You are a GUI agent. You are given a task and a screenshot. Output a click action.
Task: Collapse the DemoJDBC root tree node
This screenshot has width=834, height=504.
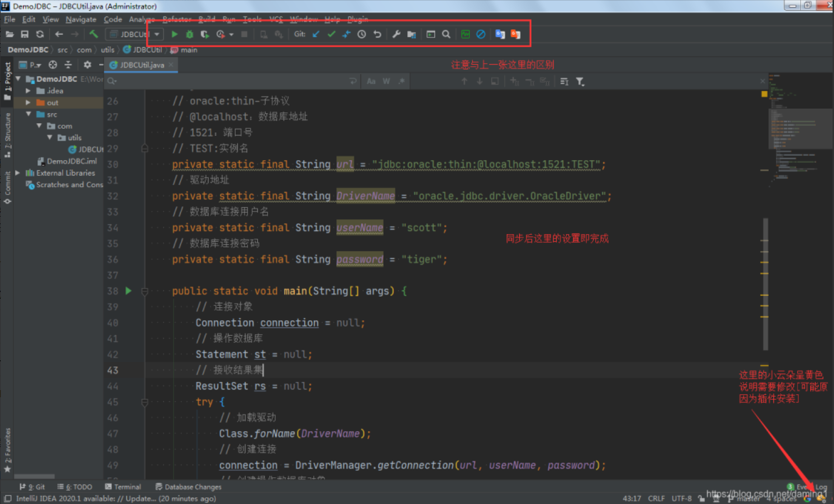tap(18, 79)
